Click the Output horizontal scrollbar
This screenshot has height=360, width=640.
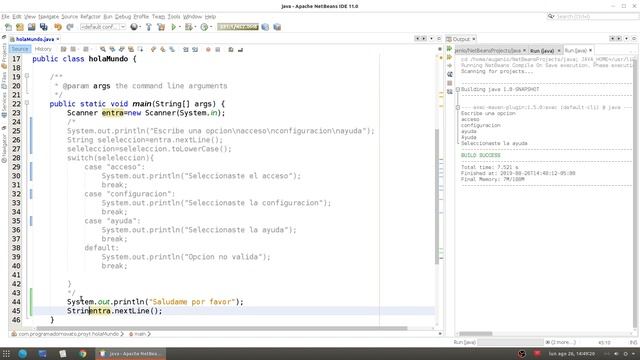pyautogui.click(x=476, y=334)
